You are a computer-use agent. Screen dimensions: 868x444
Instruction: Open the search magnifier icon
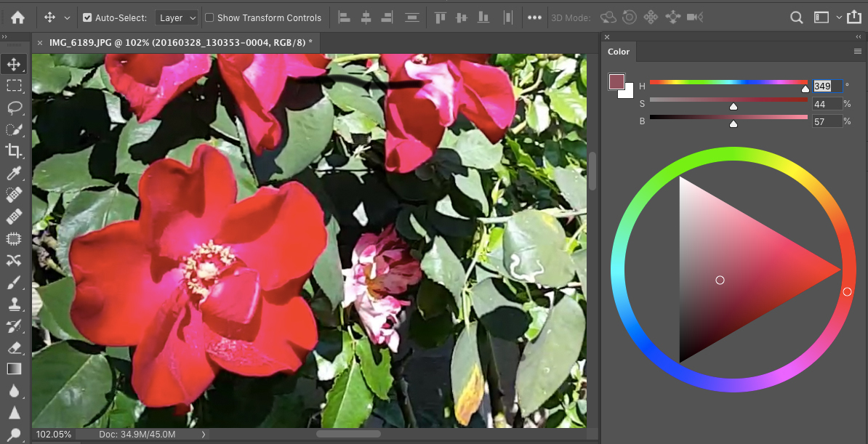click(x=797, y=17)
